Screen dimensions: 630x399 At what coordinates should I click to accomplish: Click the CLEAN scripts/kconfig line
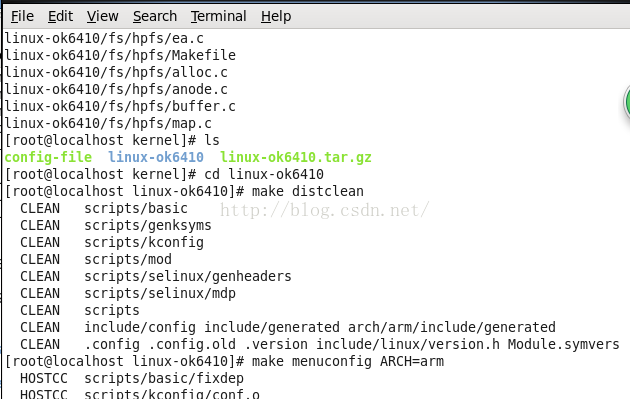(112, 242)
